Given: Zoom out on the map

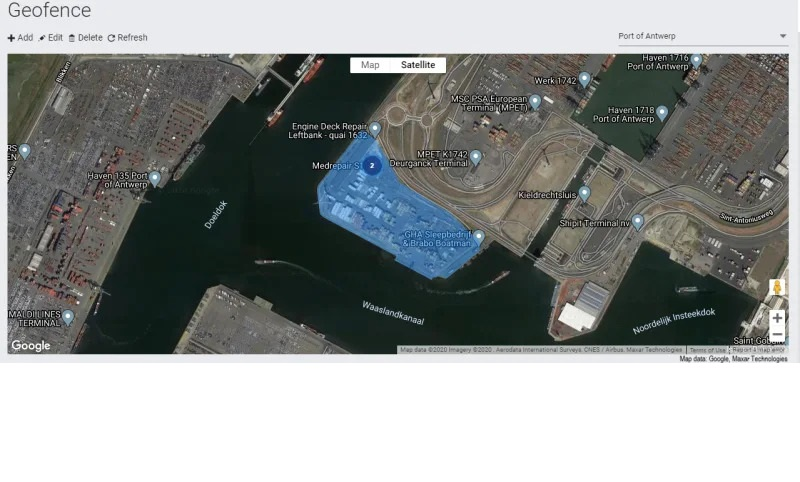Looking at the screenshot, I should click(777, 335).
